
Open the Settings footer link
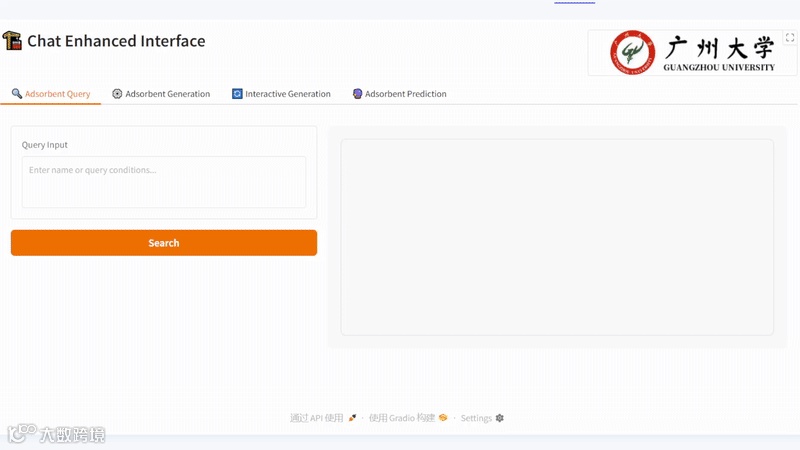tap(482, 418)
